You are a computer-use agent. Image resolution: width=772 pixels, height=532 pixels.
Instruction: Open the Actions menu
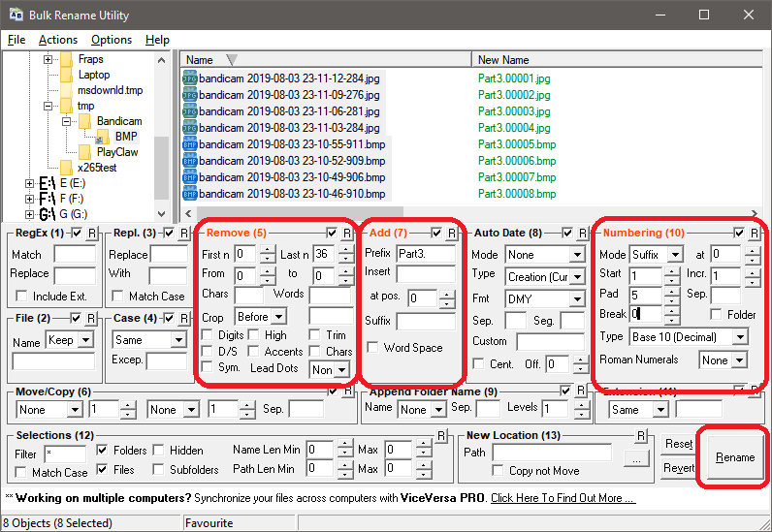point(58,40)
